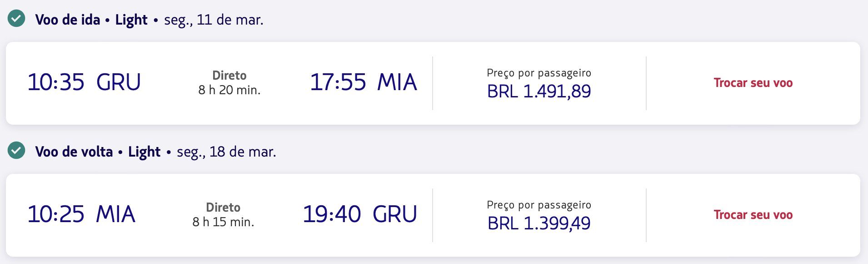The image size is (868, 264).
Task: Click Preço por passageiro on the outbound card
Action: point(539,73)
